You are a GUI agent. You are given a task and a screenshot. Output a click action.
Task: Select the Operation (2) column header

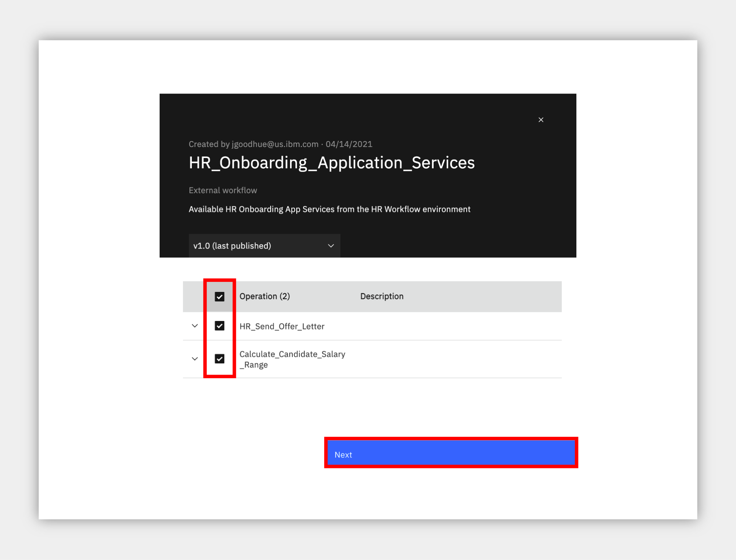[x=265, y=296]
